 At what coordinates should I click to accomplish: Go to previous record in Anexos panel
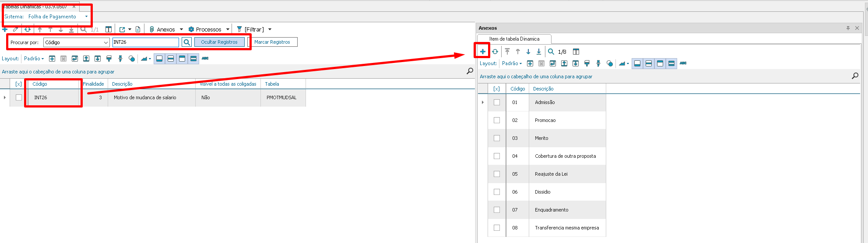[518, 52]
